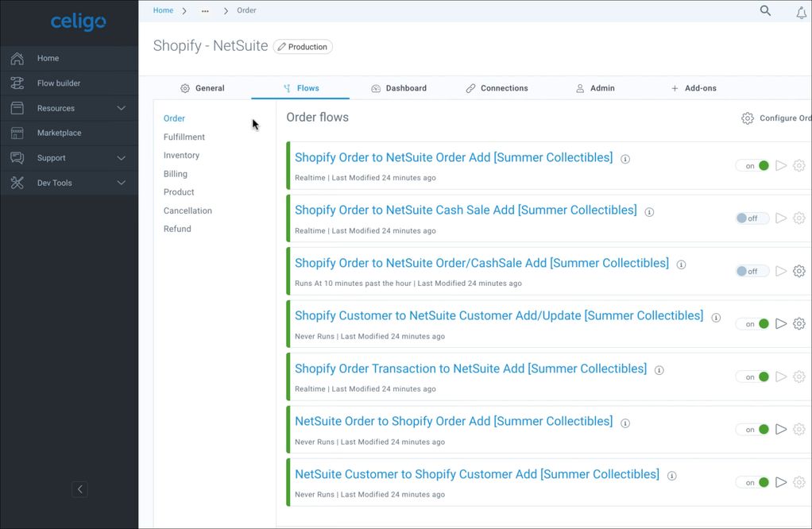The image size is (812, 529).
Task: Open NetSuite Customer to Shopify Customer Add link
Action: (477, 474)
